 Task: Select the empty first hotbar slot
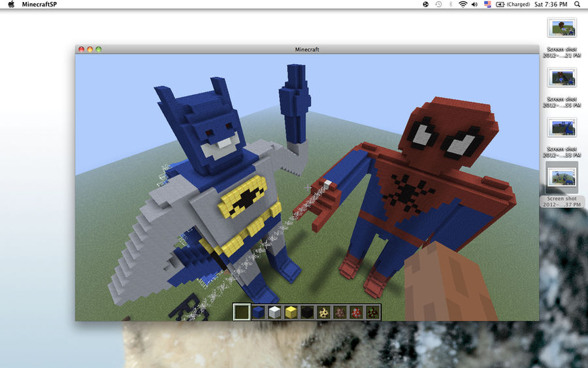(242, 312)
